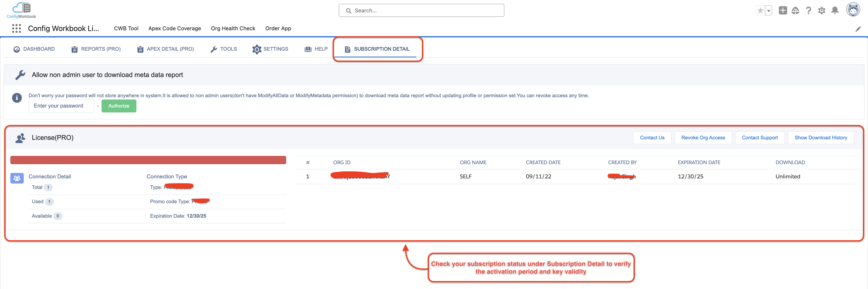Click the pencil icon to edit navigation
The width and height of the screenshot is (868, 289).
click(x=858, y=29)
